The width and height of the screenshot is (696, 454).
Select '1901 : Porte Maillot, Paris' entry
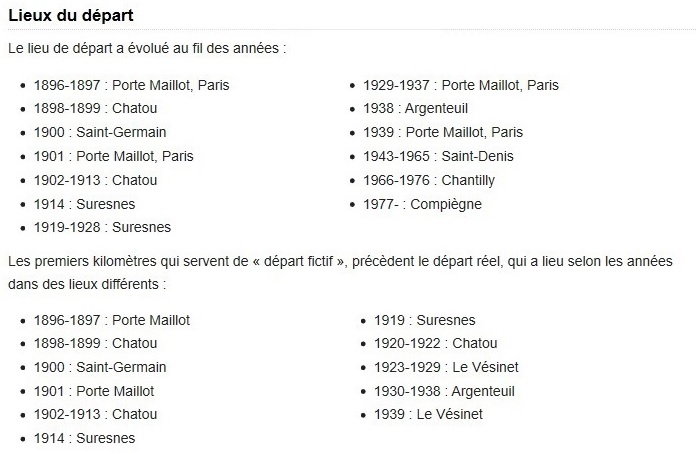click(114, 156)
